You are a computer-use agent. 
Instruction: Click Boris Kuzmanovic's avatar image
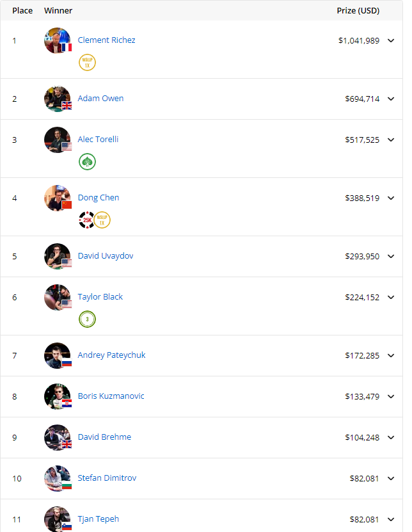pos(57,396)
